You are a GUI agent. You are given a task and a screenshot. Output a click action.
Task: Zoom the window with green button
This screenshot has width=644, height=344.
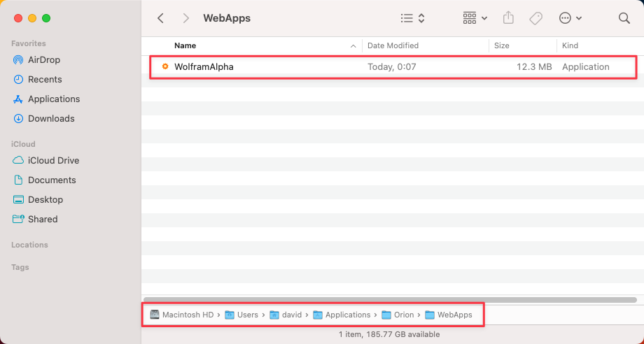pos(46,18)
